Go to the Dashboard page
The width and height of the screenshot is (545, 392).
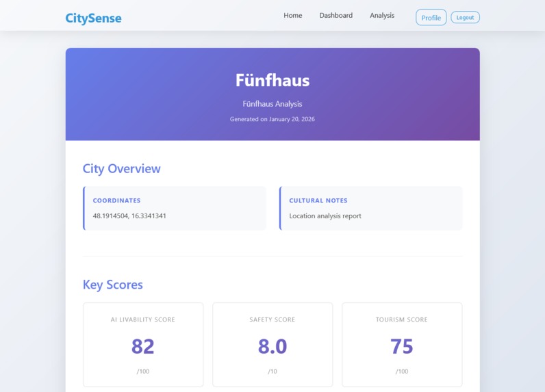(335, 15)
